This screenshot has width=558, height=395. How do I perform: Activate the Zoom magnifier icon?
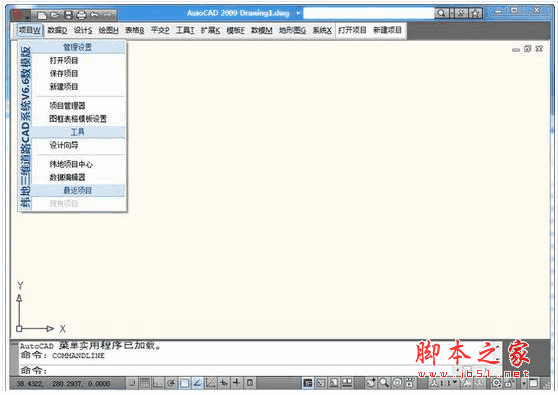click(x=384, y=383)
